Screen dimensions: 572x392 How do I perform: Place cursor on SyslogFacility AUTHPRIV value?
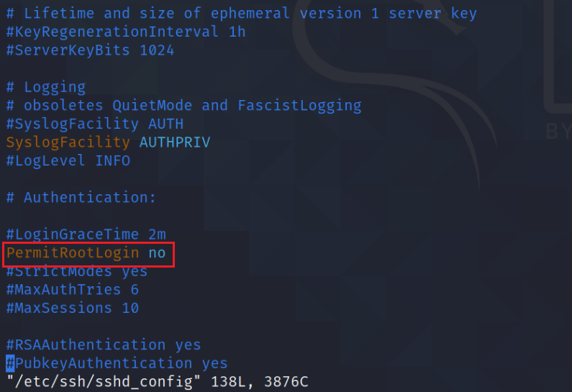175,142
